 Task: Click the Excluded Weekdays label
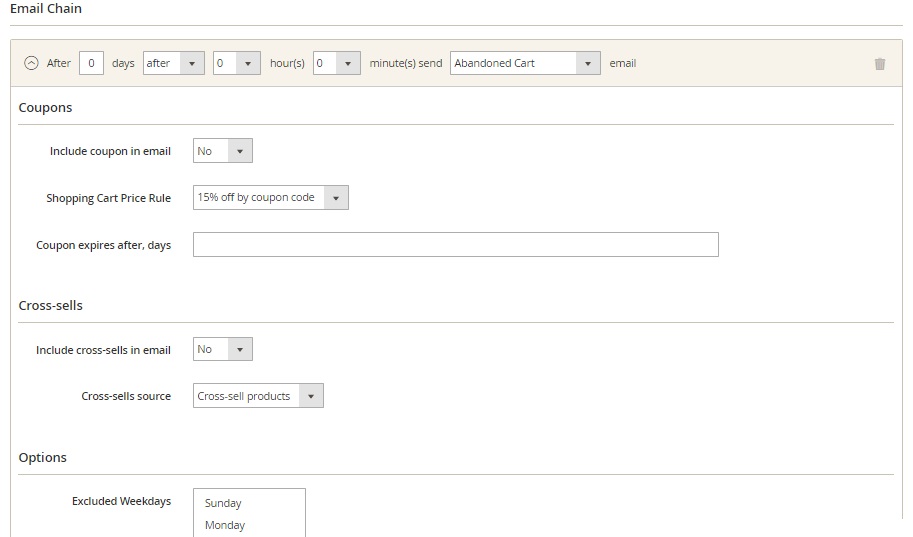[x=122, y=501]
